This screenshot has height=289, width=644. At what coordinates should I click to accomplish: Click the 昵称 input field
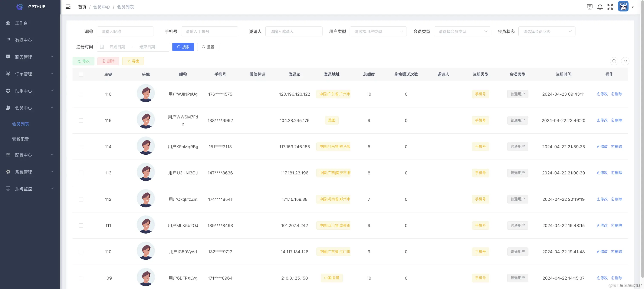[x=125, y=32]
